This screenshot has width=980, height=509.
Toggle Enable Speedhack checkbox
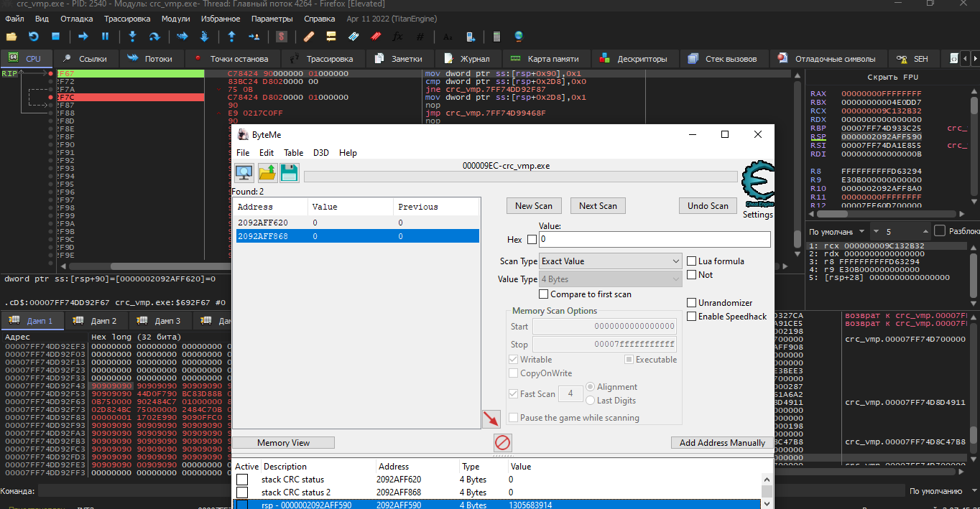click(692, 317)
